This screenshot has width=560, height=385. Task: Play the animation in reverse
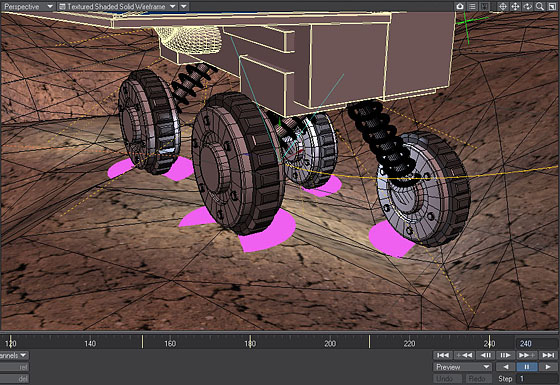505,367
